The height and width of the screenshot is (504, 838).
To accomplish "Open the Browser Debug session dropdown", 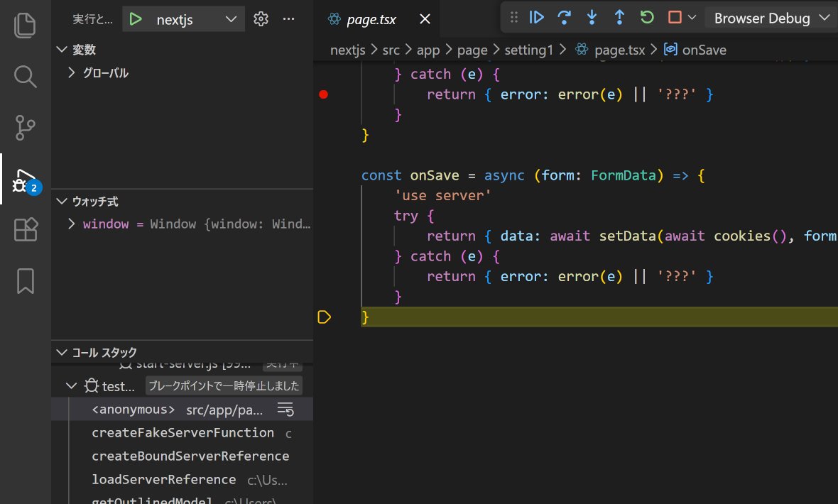I will [772, 18].
